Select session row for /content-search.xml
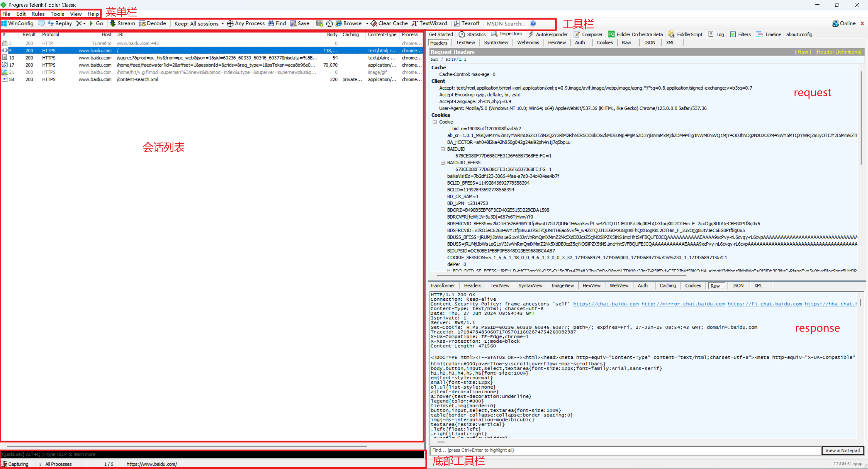Screen dimensions: 868x469 (x=137, y=79)
